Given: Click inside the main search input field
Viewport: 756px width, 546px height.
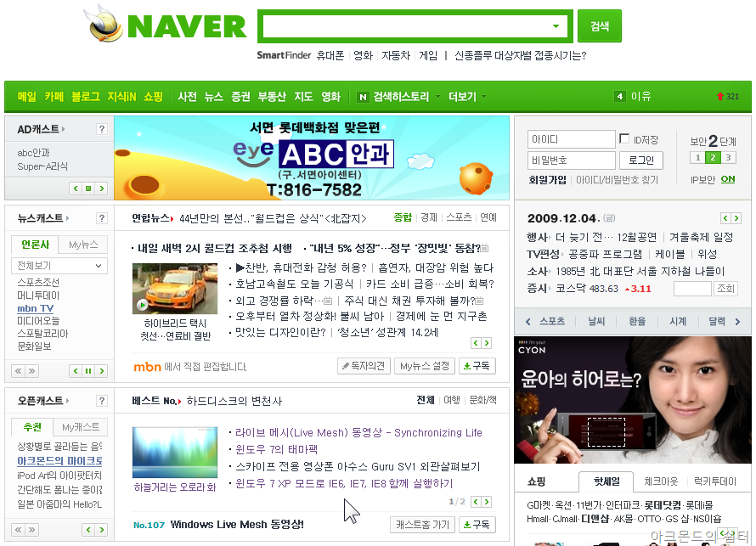Looking at the screenshot, I should (x=406, y=26).
